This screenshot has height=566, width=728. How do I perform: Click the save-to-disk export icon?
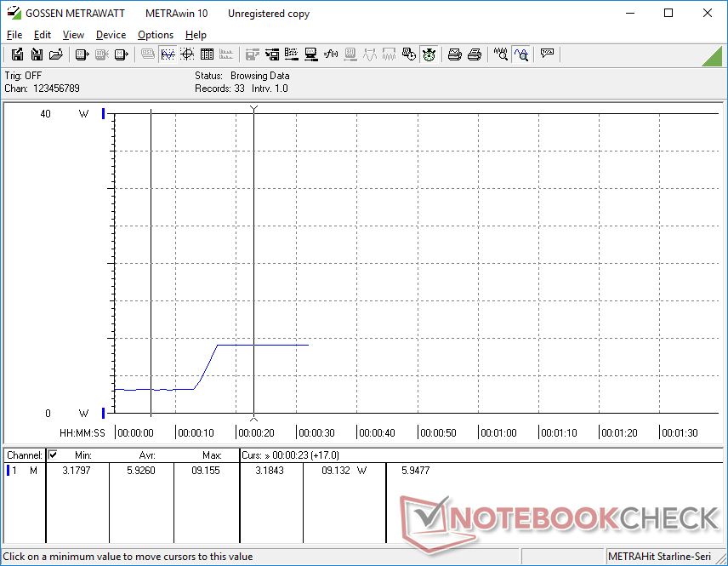[x=17, y=54]
